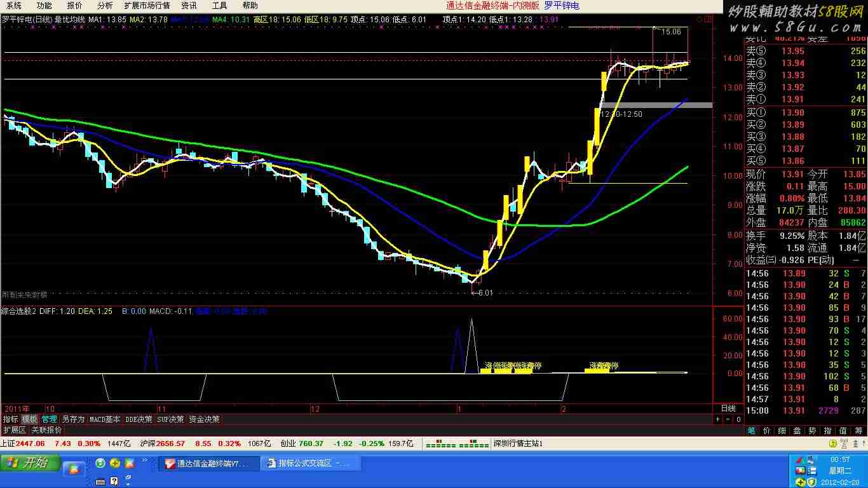Viewport: 868px width, 488px height.
Task: Click the minus zoom button under 日线
Action: tap(728, 419)
